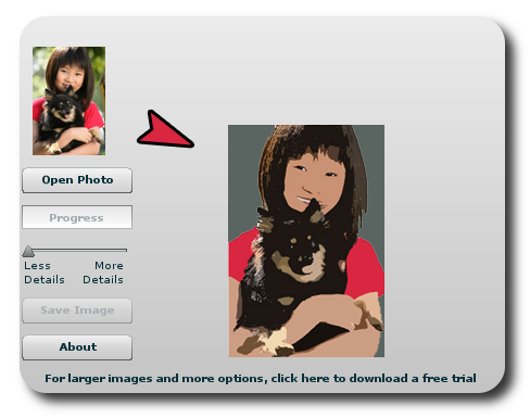Click the detail slider handle
This screenshot has height=418, width=530.
click(x=28, y=251)
